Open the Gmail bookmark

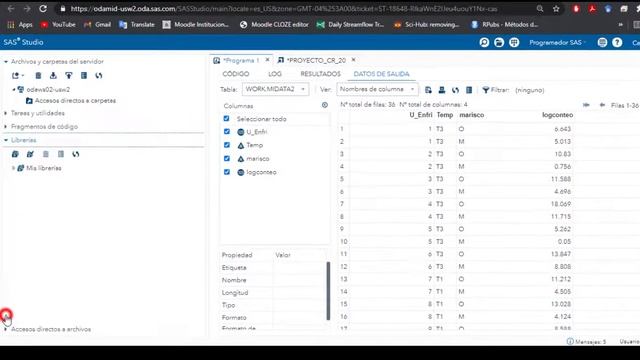coord(98,24)
